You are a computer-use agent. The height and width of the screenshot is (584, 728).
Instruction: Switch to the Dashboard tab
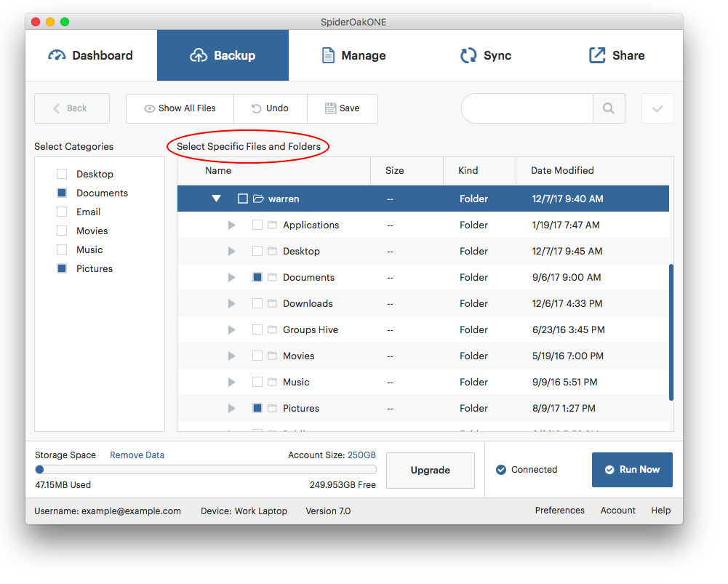[91, 55]
